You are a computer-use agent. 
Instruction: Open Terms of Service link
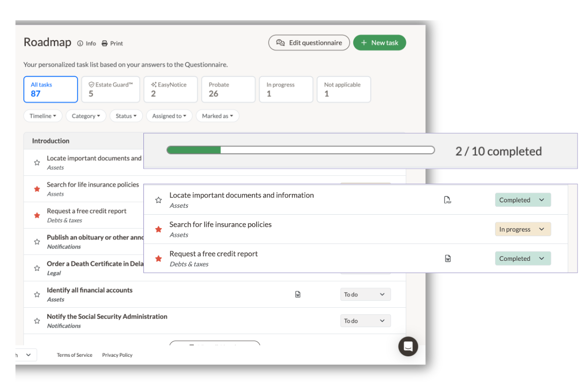click(75, 355)
